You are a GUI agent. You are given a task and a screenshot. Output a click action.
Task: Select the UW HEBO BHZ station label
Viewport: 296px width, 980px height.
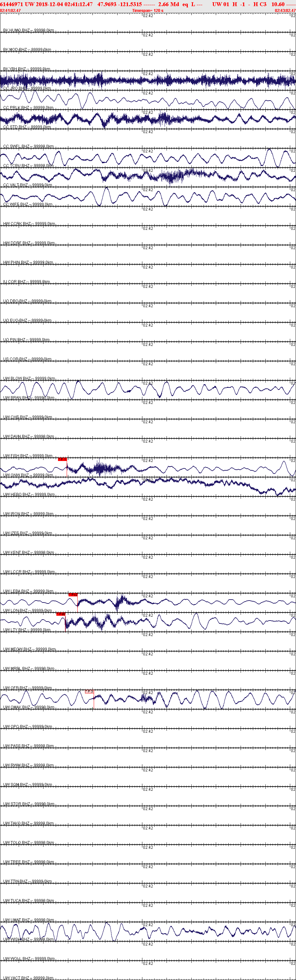click(x=29, y=495)
